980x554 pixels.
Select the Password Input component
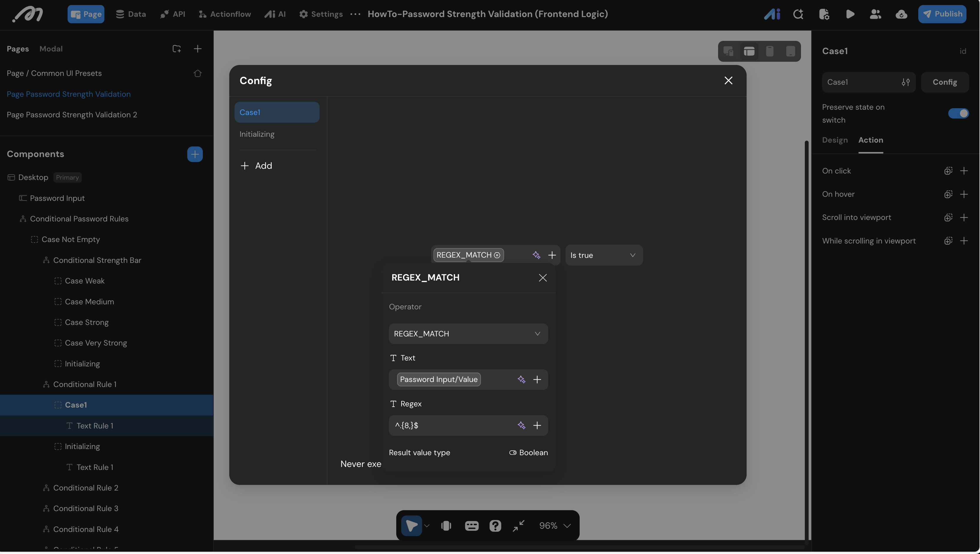pos(57,198)
